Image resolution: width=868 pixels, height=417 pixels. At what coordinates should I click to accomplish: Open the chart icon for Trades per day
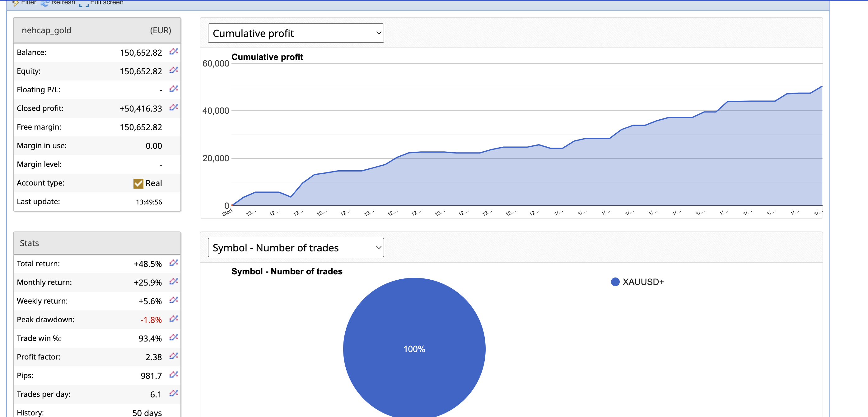click(x=174, y=393)
